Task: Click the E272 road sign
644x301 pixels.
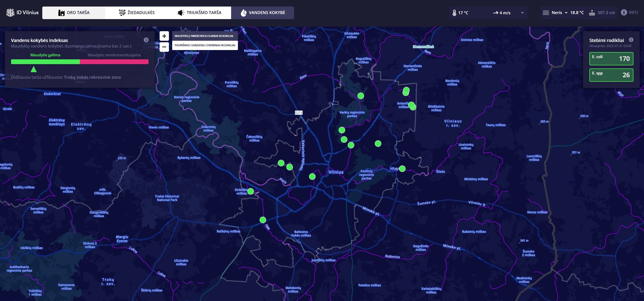Action: click(299, 113)
